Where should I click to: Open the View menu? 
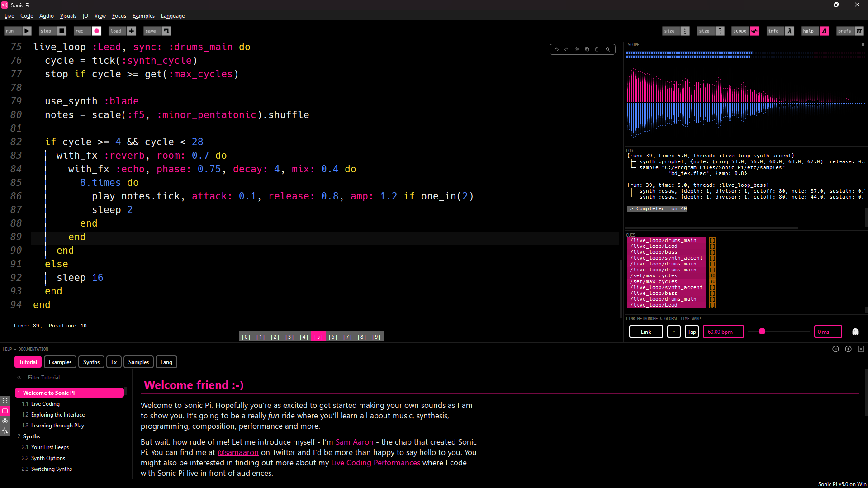(x=100, y=16)
